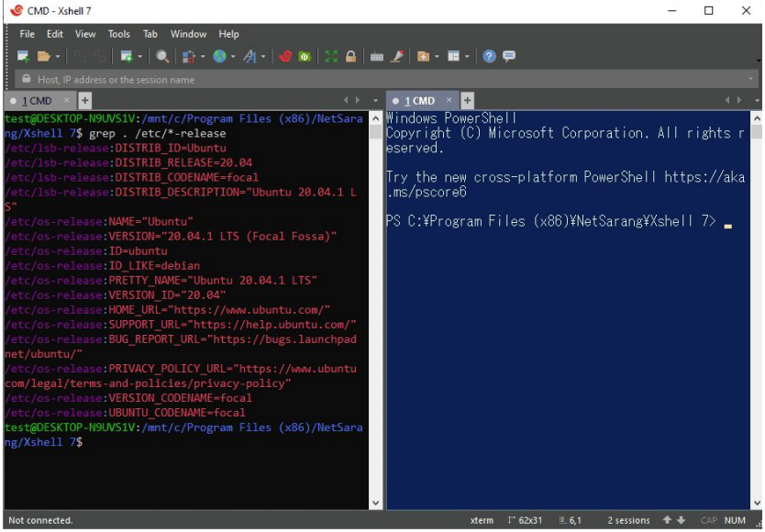This screenshot has height=532, width=765.
Task: Expand the Properties icon dropdown arrow
Action: pos(140,57)
